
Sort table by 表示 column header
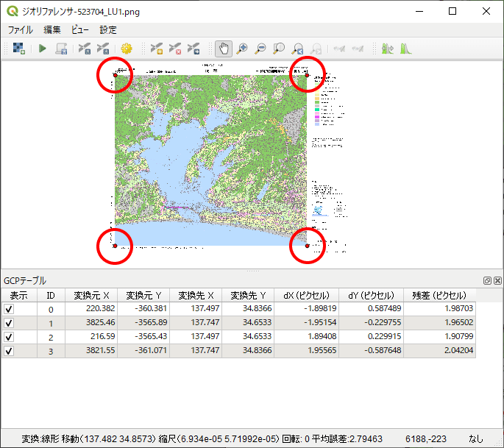point(18,295)
